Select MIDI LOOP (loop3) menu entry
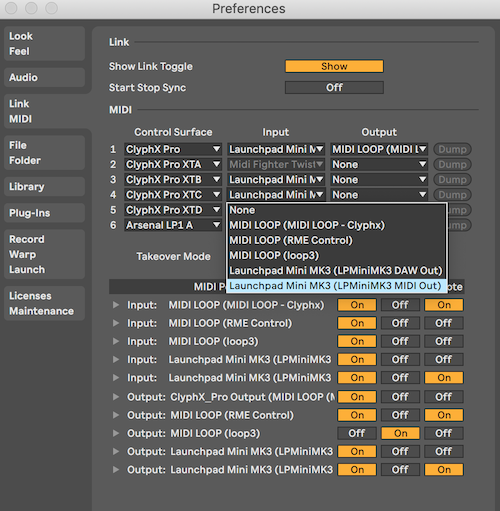 pos(337,256)
